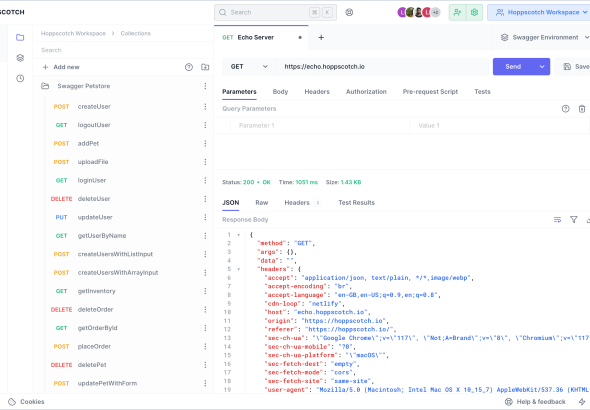Click the Value 1 input field

500,126
